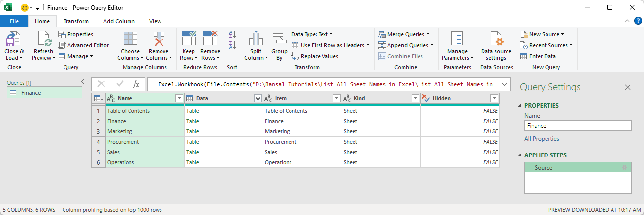This screenshot has width=644, height=215.
Task: Open the Data Type: Text dropdown
Action: tap(312, 34)
